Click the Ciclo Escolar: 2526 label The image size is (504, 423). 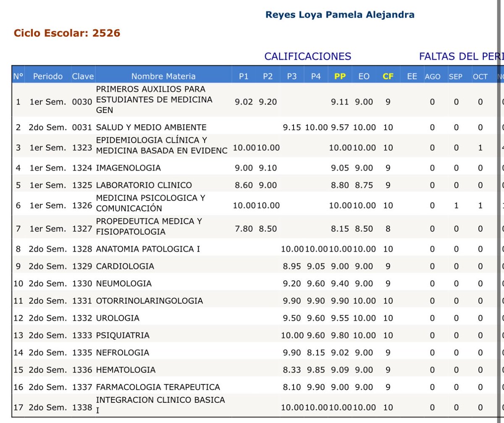pyautogui.click(x=67, y=33)
